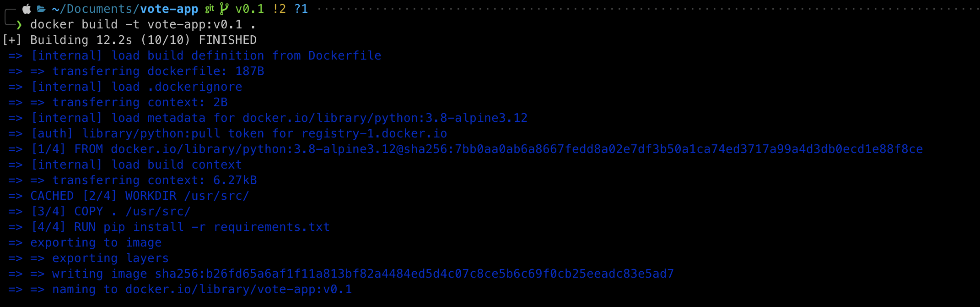The height and width of the screenshot is (307, 980).
Task: Click the Apple logo icon in the prompt
Action: point(27,9)
